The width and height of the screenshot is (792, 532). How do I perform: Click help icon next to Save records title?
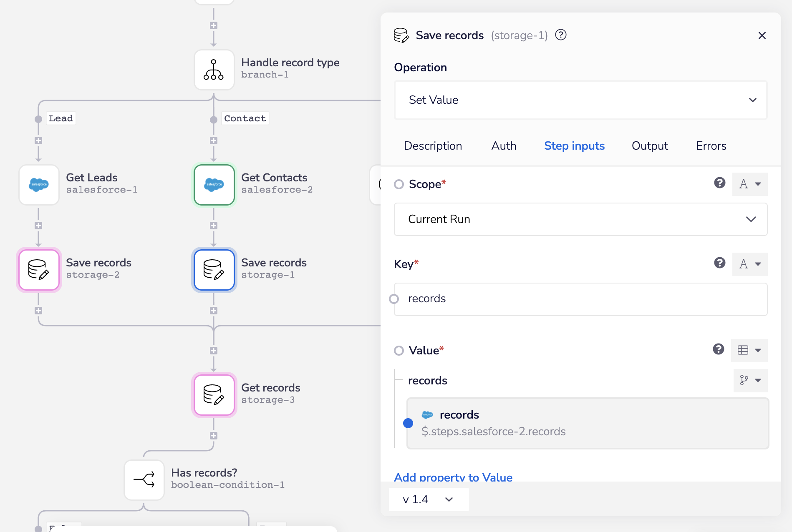(x=561, y=35)
